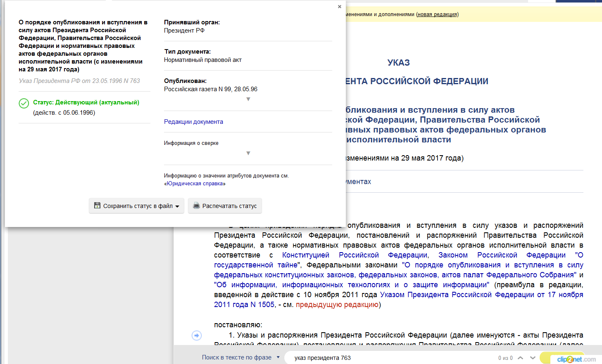Open the Конституцией Российской Федерации link
Viewport: 602px width, 364px height.
pos(355,255)
